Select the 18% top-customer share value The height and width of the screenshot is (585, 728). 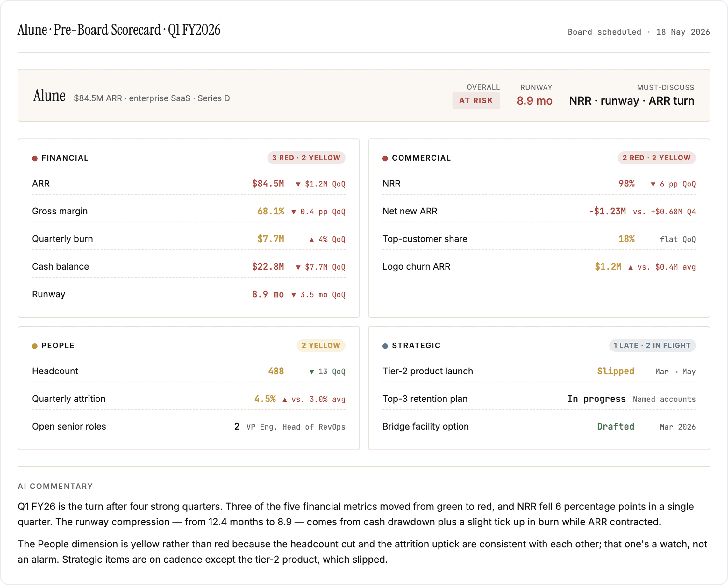pos(627,239)
